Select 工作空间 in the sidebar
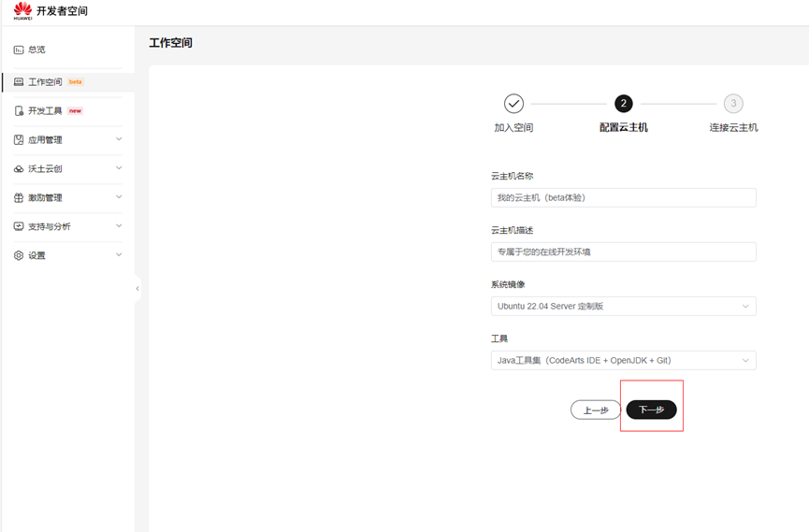Viewport: 809px width, 532px height. click(67, 81)
